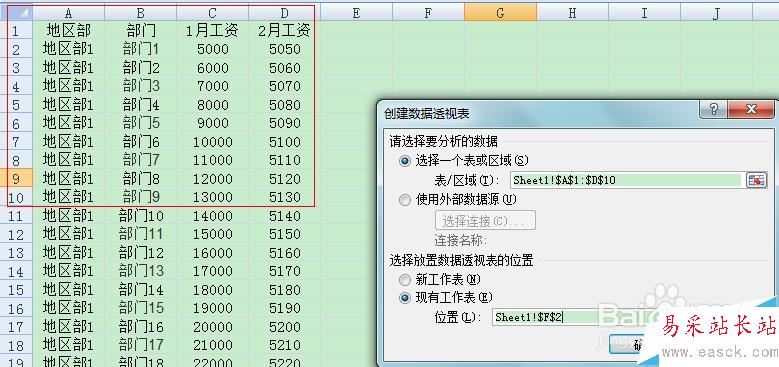This screenshot has width=779, height=367.
Task: Click the help question mark in dialog title
Action: click(714, 109)
